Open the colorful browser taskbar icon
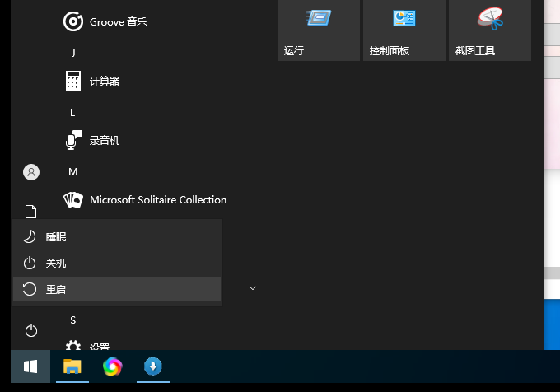Screen dimensions: 560x392 (x=113, y=366)
